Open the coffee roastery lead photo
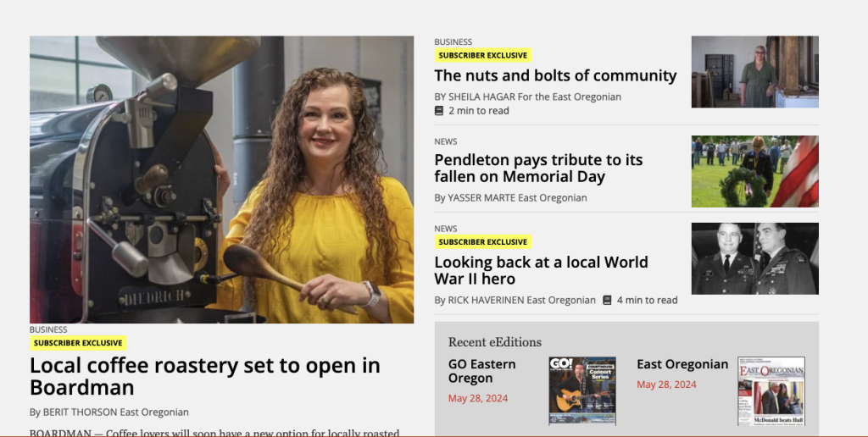This screenshot has height=437, width=868. coord(221,180)
